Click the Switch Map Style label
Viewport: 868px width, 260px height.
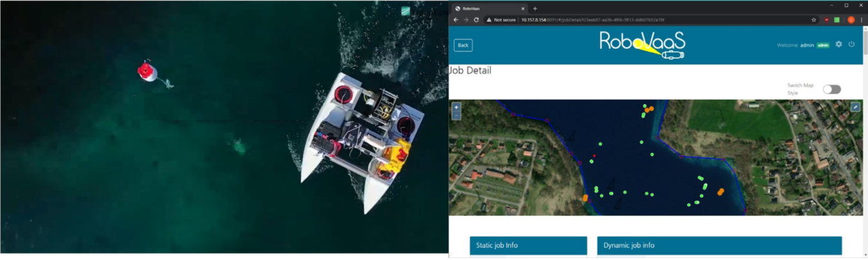click(x=801, y=89)
